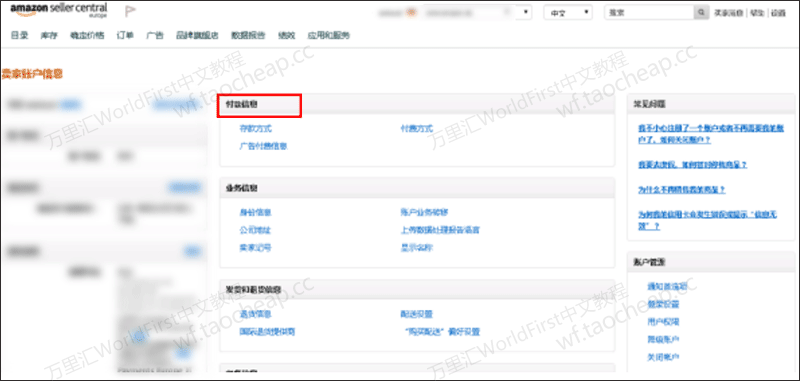Open the 广告 menu
800x381 pixels.
(x=155, y=35)
